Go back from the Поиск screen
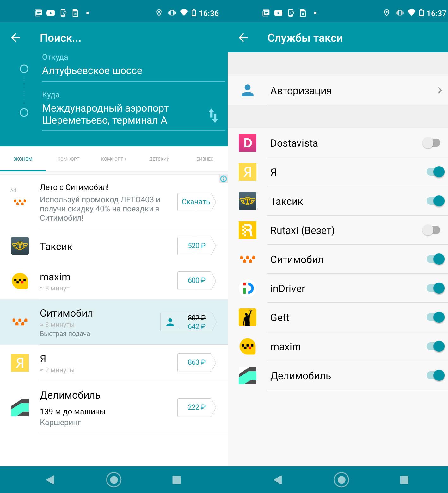The height and width of the screenshot is (493, 448). tap(15, 38)
